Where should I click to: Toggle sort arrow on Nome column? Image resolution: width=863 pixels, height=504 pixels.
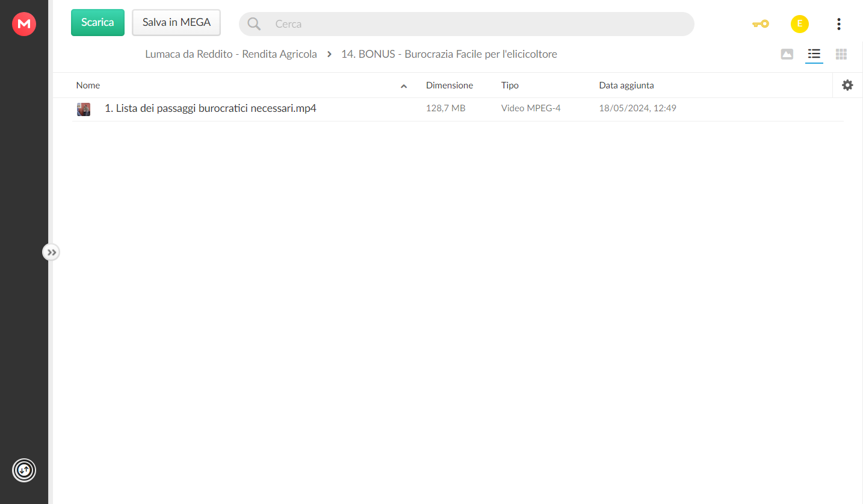404,86
